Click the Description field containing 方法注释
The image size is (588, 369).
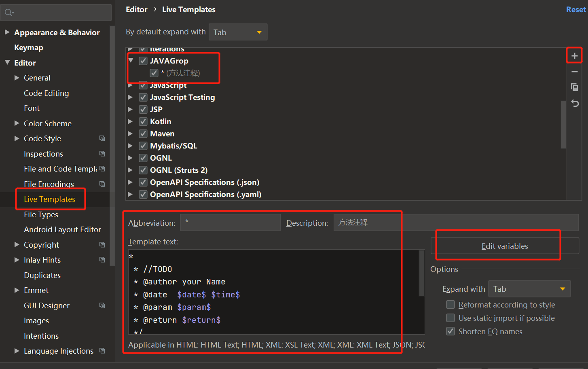tap(456, 223)
